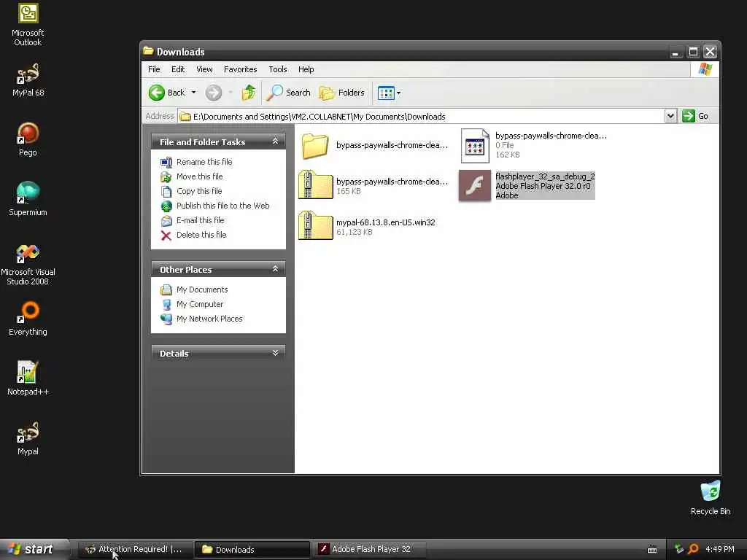Viewport: 747px width, 560px height.
Task: Select the 165 KB bypass-paywalls zip archive
Action: pos(315,184)
